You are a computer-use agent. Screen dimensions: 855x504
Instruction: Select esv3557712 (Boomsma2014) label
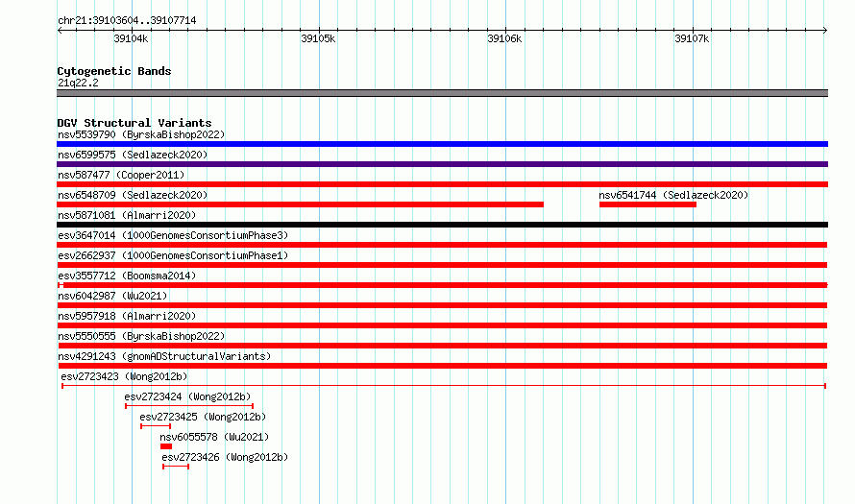point(127,276)
